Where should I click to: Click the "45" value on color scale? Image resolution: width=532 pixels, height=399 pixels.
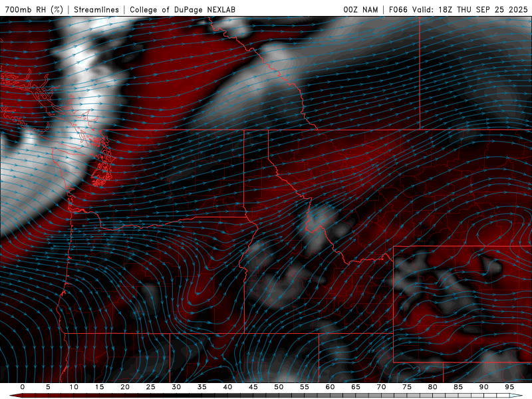(253, 387)
